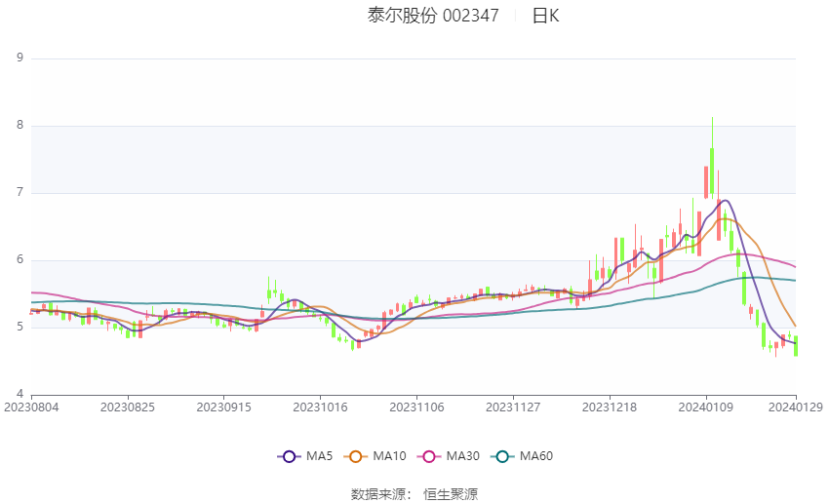Click the x-axis date 20230804
This screenshot has height=504, width=829.
pos(31,407)
